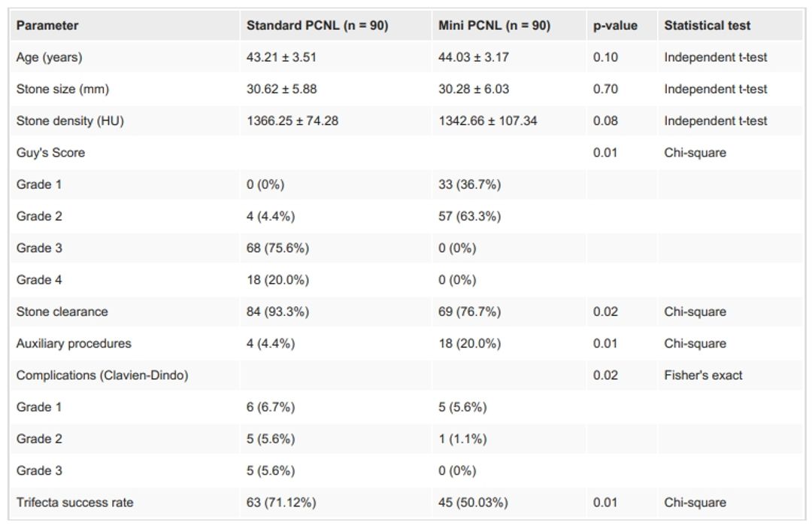Select the Grade 4 row label
Image resolution: width=812 pixels, height=529 pixels.
pyautogui.click(x=39, y=280)
